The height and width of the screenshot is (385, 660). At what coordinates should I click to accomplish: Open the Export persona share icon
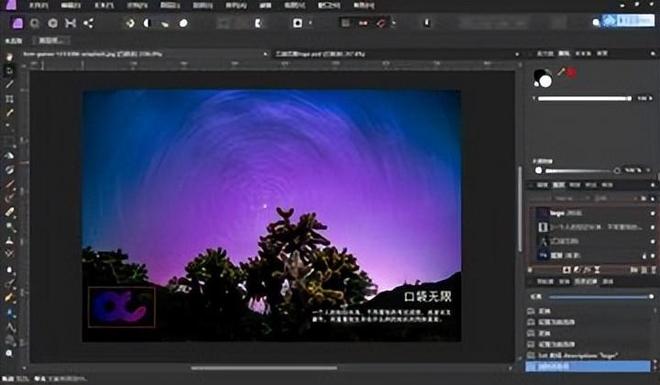click(x=88, y=23)
